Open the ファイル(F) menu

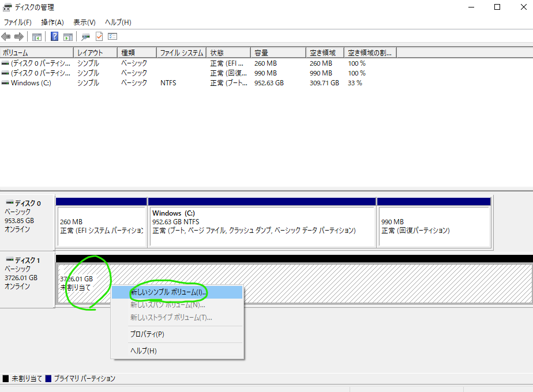pos(17,22)
